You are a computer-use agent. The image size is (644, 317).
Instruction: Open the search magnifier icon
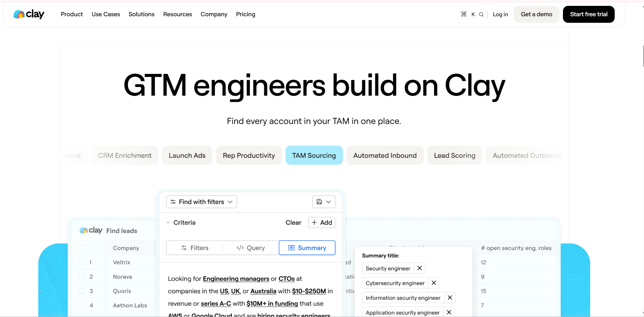point(481,15)
